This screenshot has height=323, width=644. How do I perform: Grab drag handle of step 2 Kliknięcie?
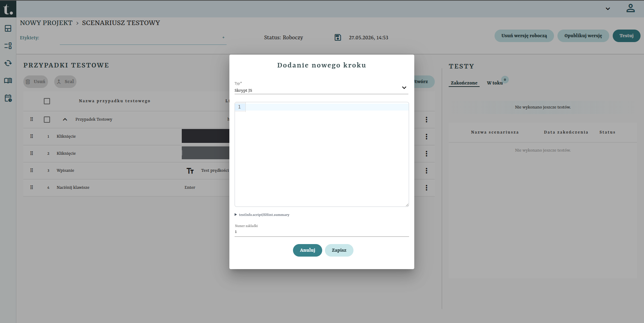tap(32, 153)
